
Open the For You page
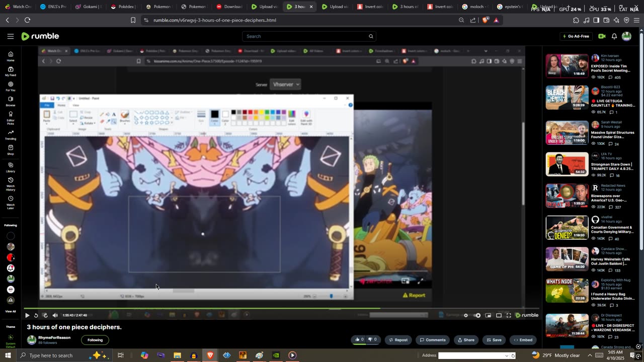(11, 86)
